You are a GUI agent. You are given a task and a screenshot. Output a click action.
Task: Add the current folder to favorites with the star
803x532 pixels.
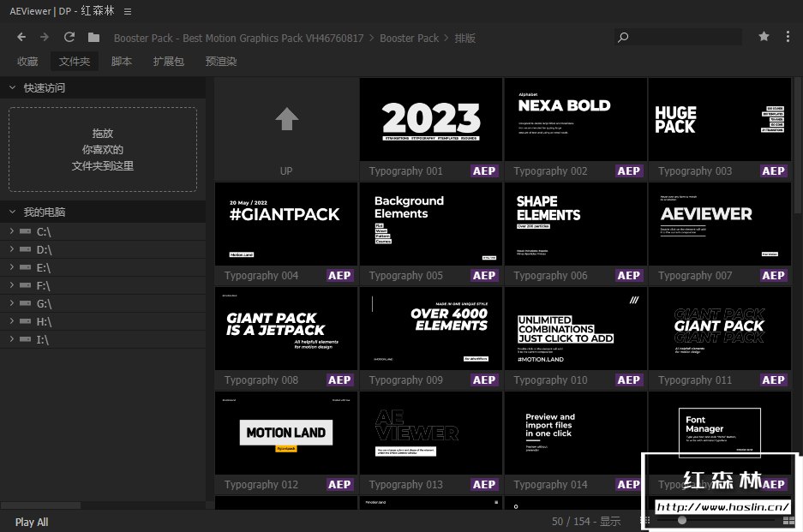(764, 36)
